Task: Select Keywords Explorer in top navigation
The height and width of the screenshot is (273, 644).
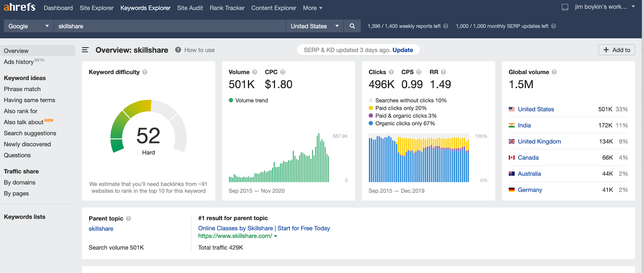Action: click(x=145, y=8)
